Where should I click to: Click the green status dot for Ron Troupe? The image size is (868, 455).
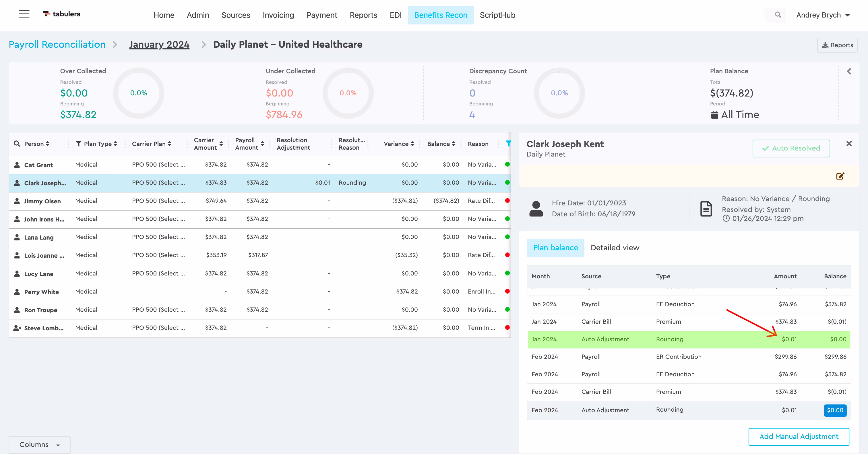[507, 309]
